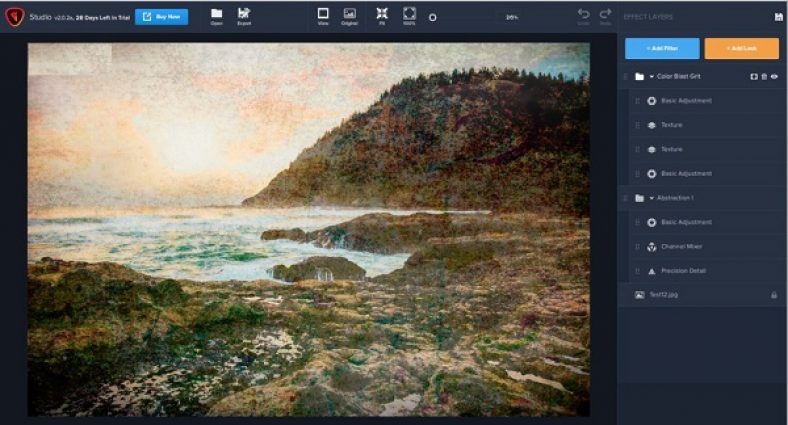
Task: Toggle visibility of Color Blast Grit group
Action: 775,76
